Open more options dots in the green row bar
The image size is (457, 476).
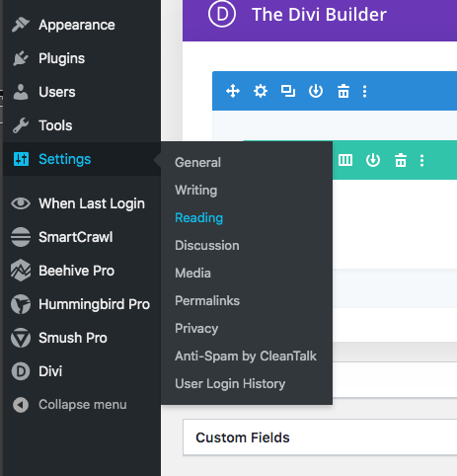[x=421, y=160]
